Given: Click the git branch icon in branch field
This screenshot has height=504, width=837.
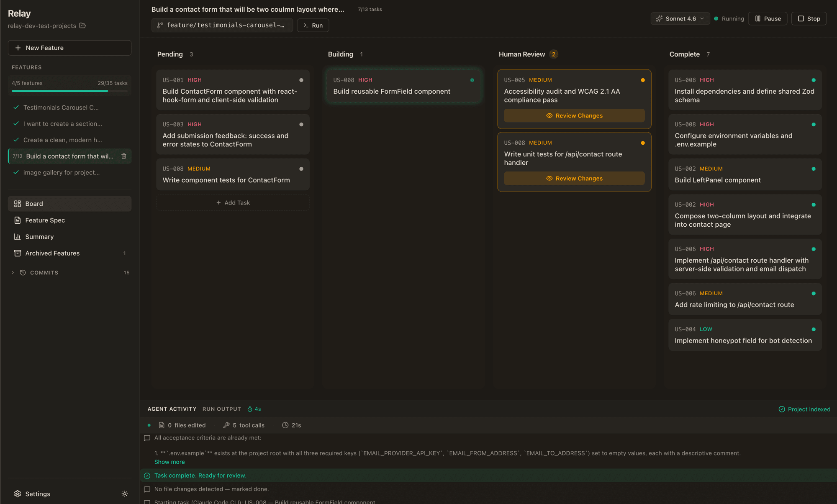Looking at the screenshot, I should click(x=160, y=26).
